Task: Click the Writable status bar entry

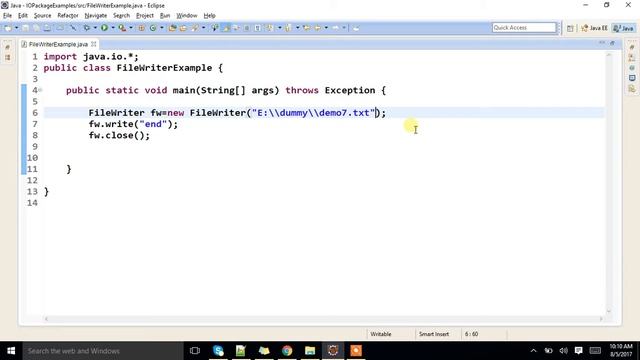Action: tap(380, 334)
